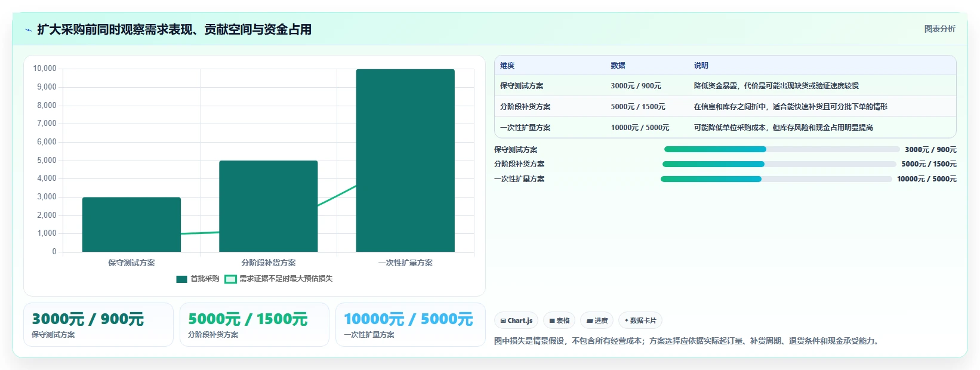Click the 进度 chip
Viewport: 980px width, 370px height.
click(597, 320)
